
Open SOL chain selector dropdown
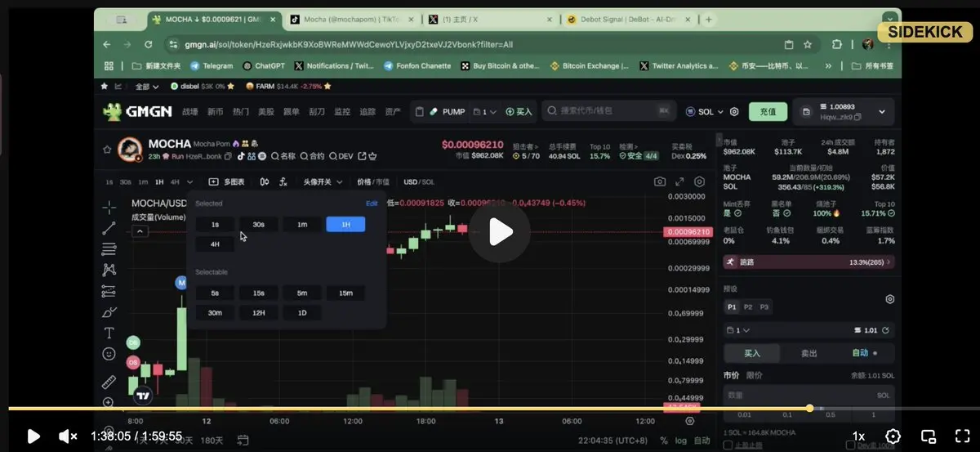coord(705,111)
